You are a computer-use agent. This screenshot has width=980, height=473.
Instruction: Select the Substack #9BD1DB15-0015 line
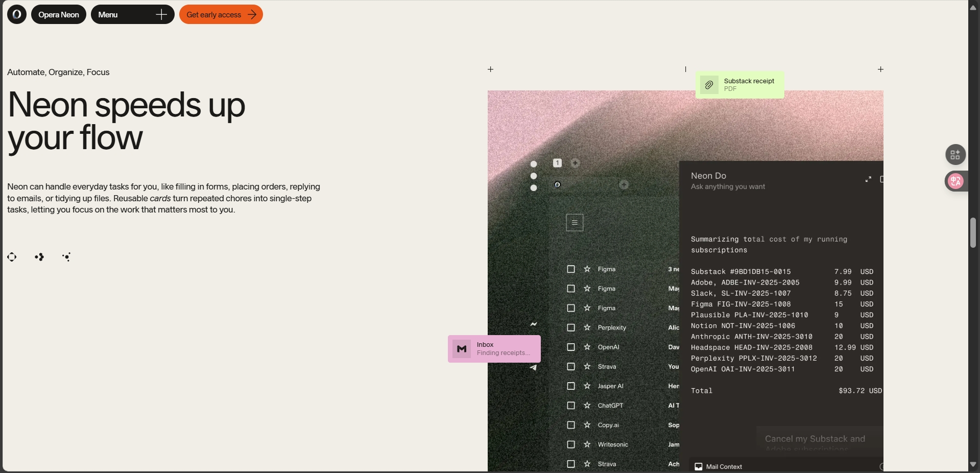782,272
